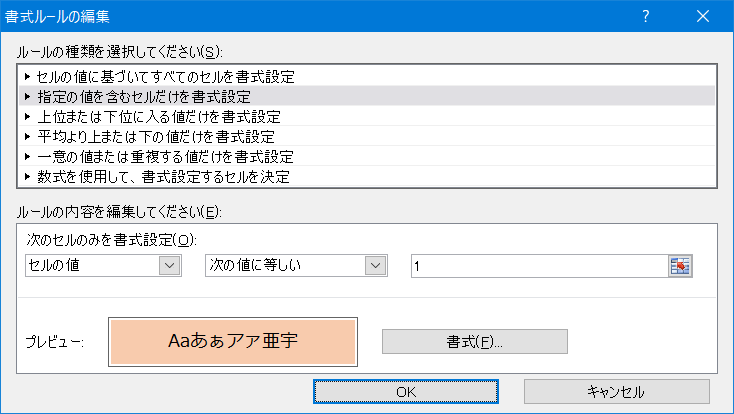Viewport: 734px width, 414px height.
Task: Select rule type セルの値に基づいてすべてのセルを書式設定
Action: (367, 76)
